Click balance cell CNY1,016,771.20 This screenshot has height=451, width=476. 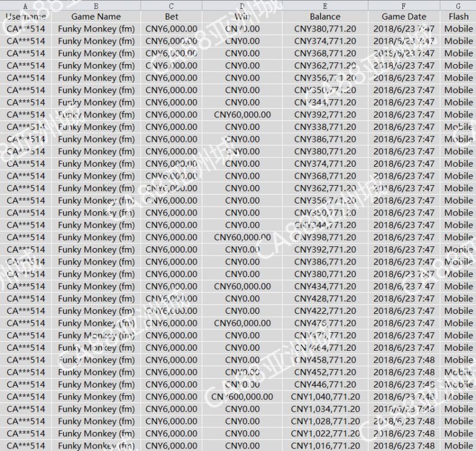coord(325,446)
